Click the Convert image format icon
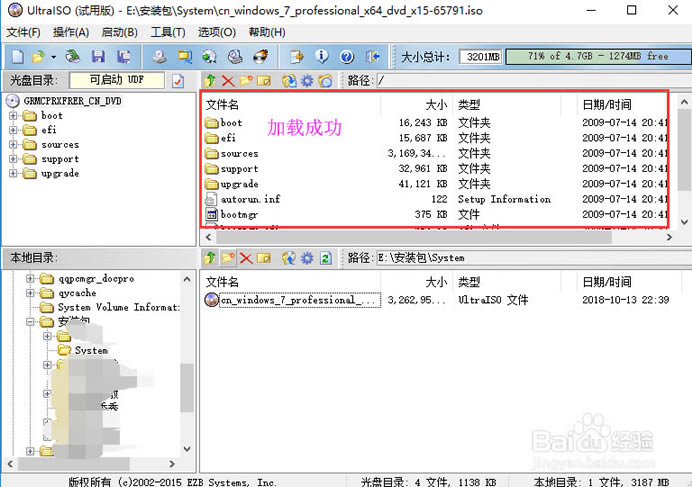Image resolution: width=692 pixels, height=487 pixels. point(184,57)
